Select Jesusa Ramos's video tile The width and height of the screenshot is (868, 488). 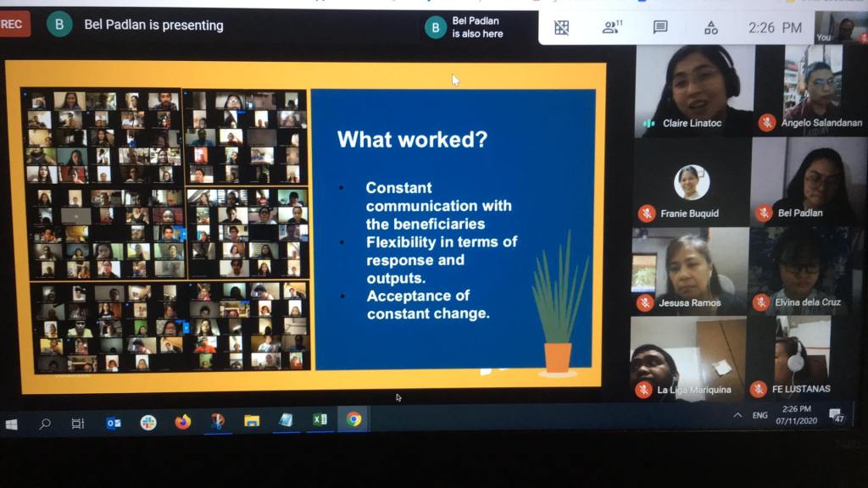(688, 270)
